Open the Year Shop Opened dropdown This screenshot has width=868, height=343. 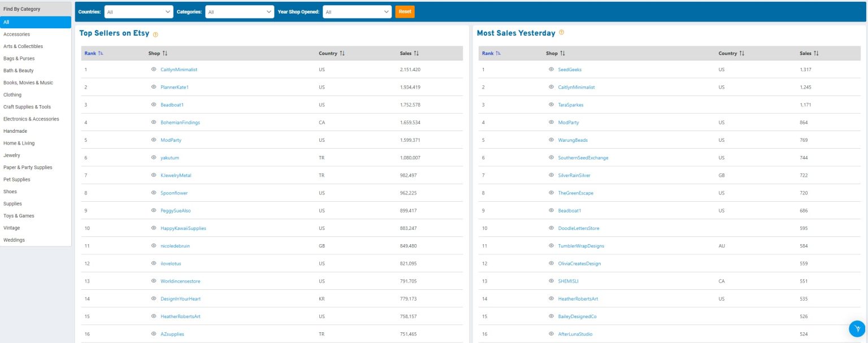pyautogui.click(x=357, y=11)
